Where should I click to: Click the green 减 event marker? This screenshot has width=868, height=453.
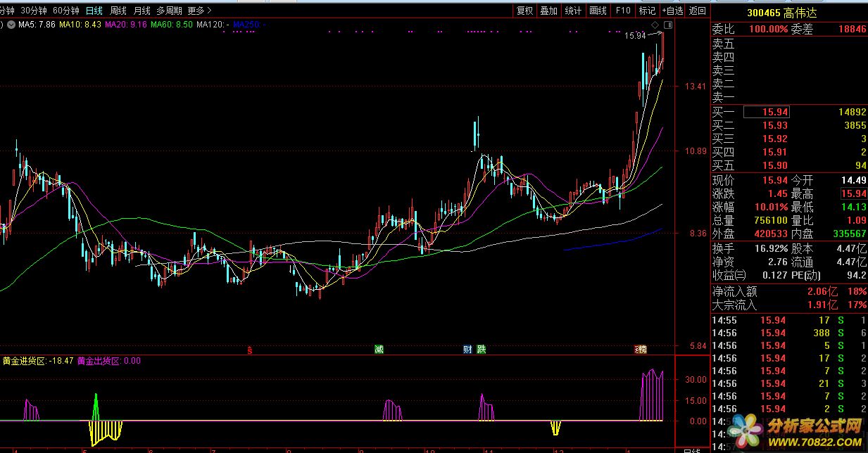click(x=379, y=349)
